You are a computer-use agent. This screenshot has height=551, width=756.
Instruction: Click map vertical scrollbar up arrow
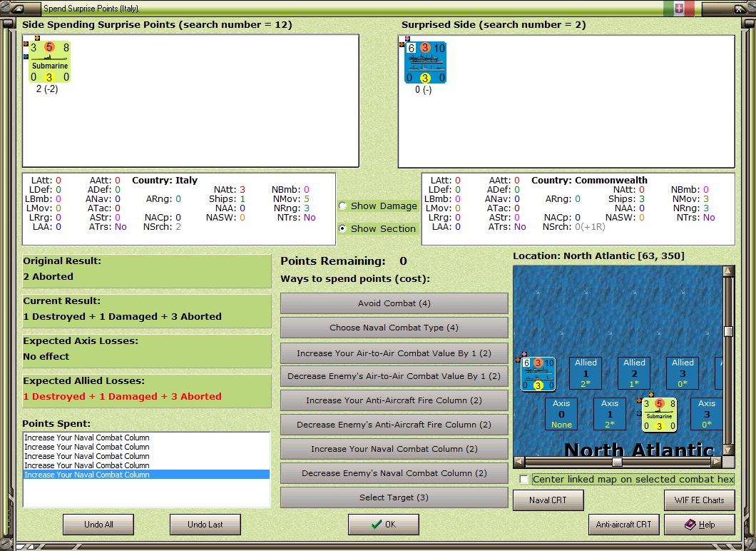tap(728, 271)
